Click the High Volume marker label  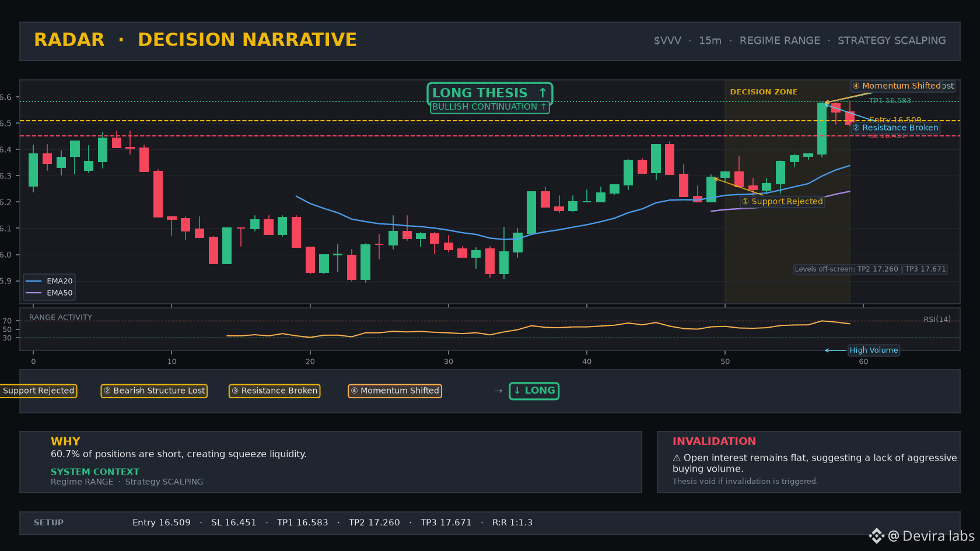873,350
